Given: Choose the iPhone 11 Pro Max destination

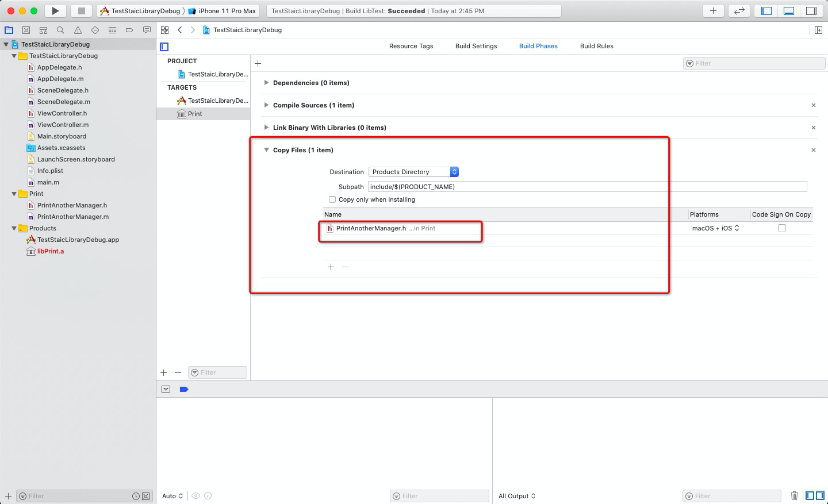Looking at the screenshot, I should pos(223,11).
